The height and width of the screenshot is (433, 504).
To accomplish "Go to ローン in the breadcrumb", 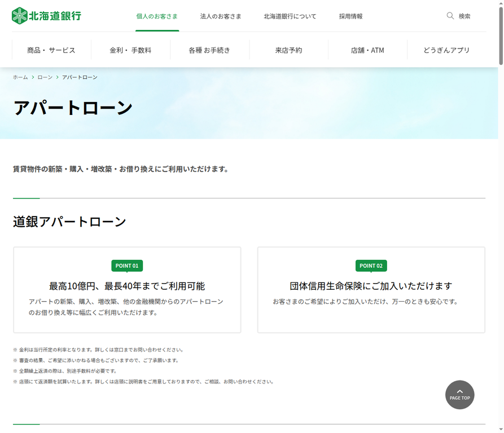I will 45,77.
